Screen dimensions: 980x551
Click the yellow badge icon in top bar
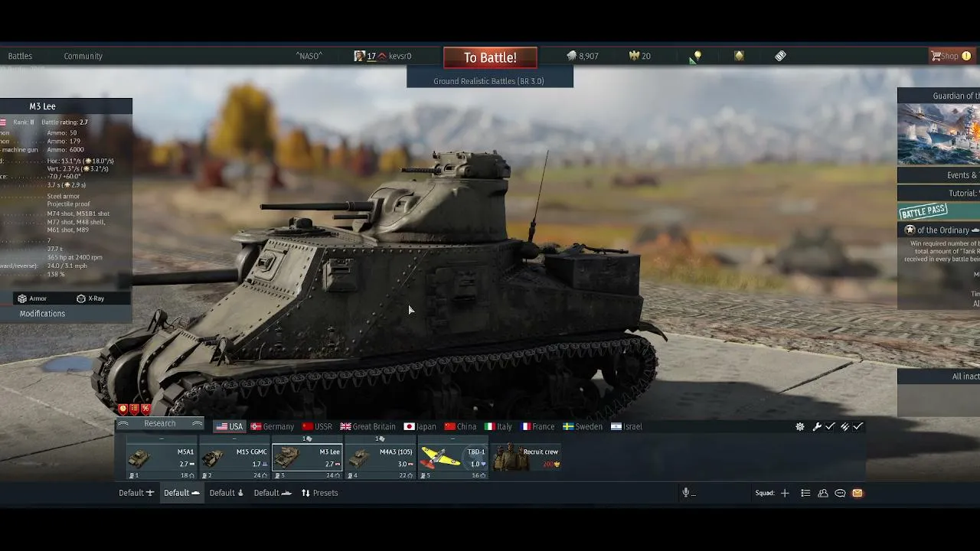739,56
